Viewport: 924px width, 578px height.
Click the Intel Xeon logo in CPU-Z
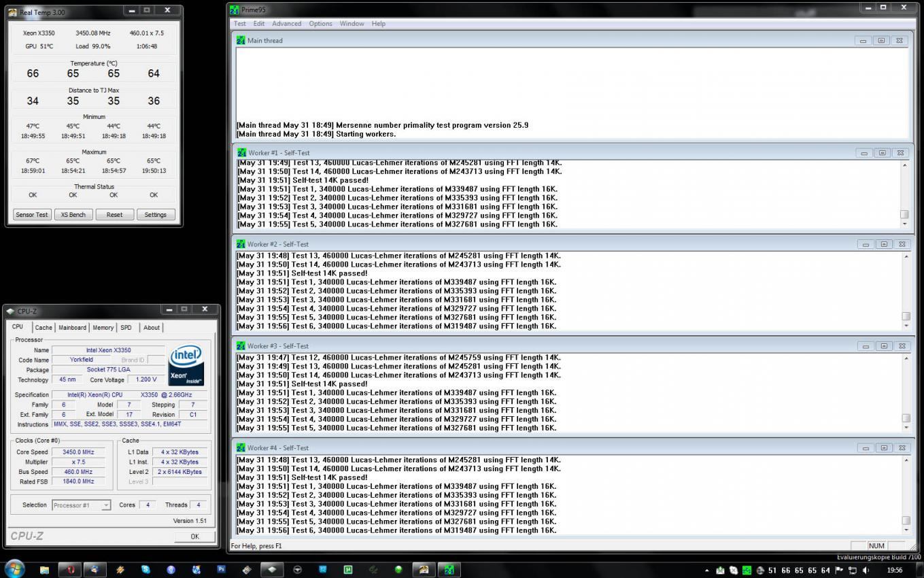(x=186, y=365)
